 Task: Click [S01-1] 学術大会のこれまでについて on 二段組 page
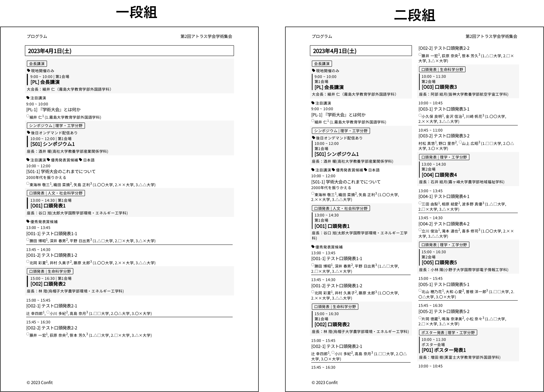[x=346, y=182]
